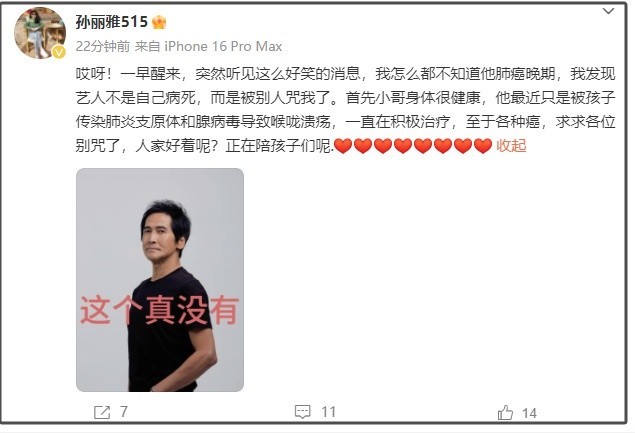Click the last red heart emoji

(483, 146)
